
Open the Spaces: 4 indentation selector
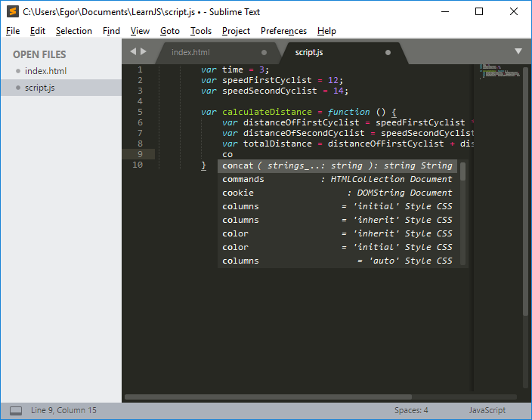pos(411,410)
